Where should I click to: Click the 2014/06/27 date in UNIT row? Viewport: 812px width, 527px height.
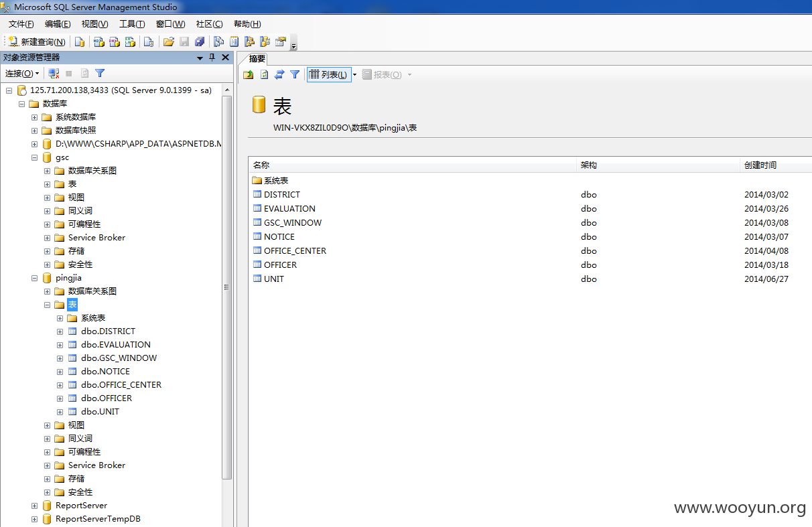pos(766,279)
